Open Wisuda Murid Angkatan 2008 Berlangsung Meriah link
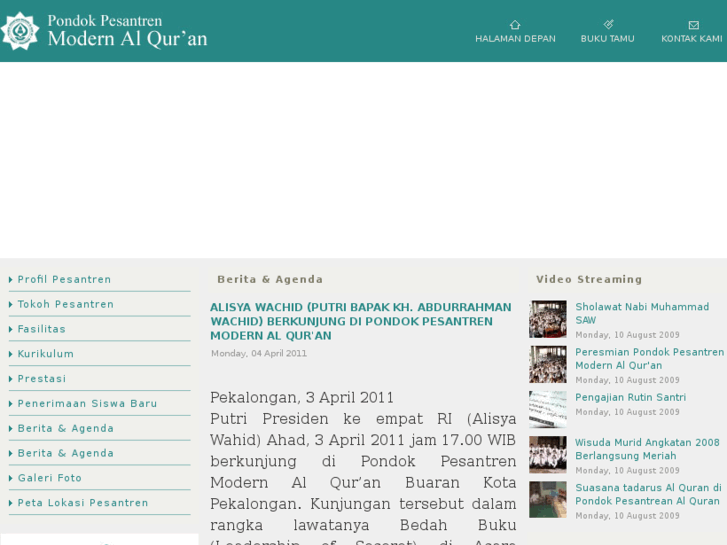 (647, 449)
